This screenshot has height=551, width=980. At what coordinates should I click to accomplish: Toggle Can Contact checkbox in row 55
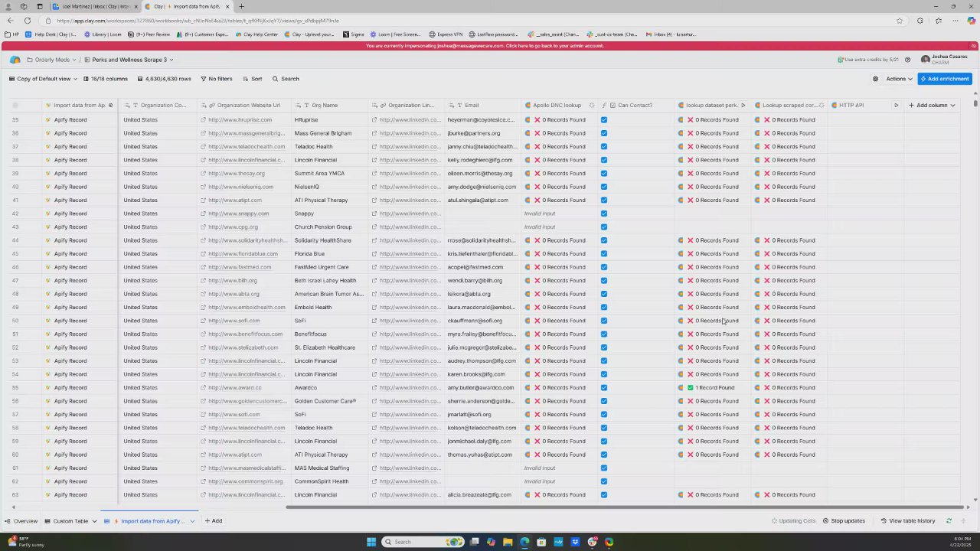(604, 388)
